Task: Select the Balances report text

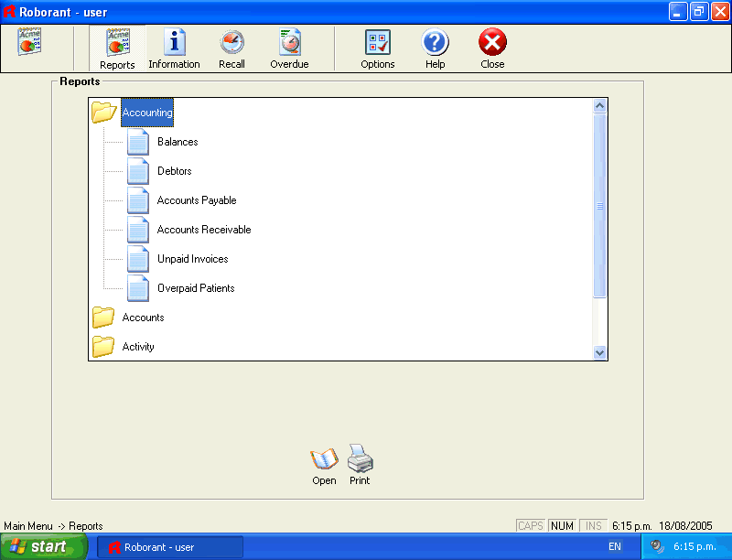Action: (178, 142)
